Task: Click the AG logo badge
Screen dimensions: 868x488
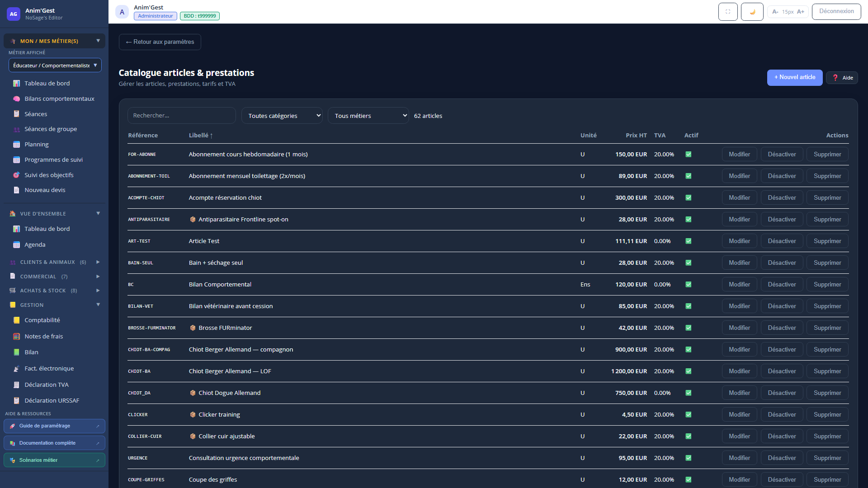Action: (14, 14)
